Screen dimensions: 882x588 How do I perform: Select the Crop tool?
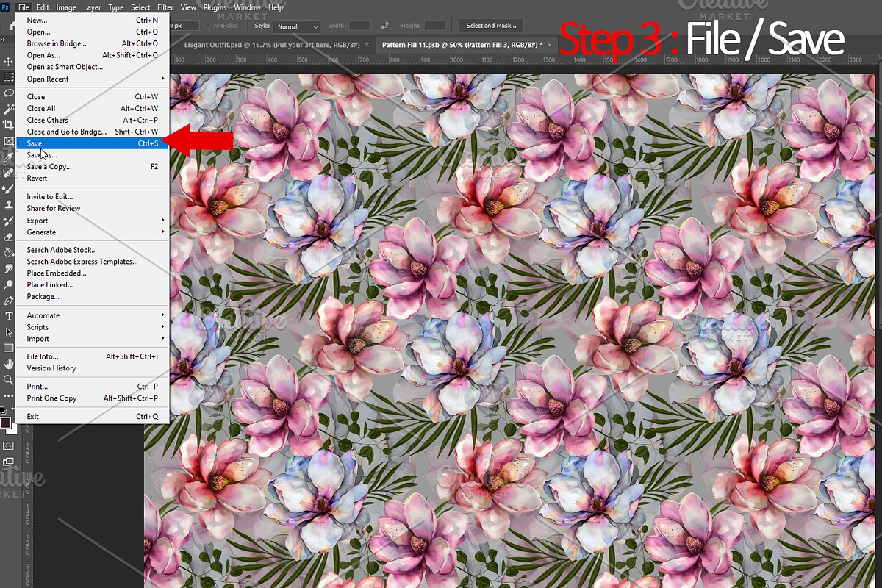coord(9,125)
